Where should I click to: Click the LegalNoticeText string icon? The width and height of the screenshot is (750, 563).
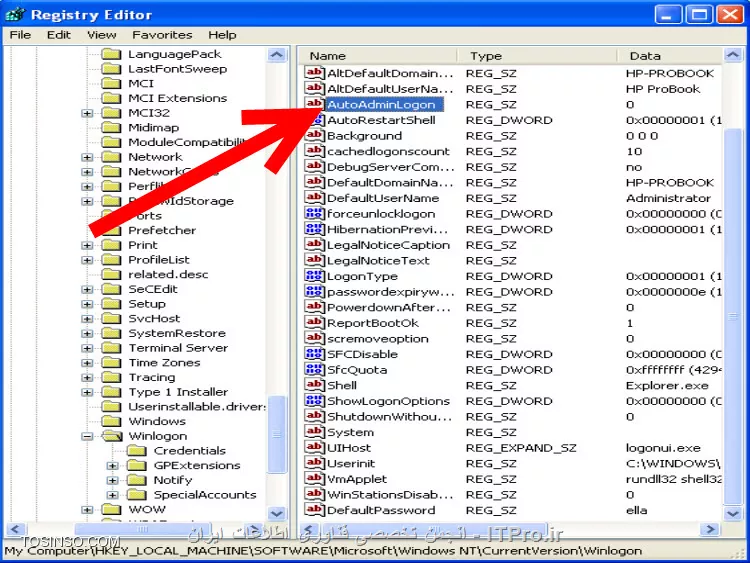pyautogui.click(x=314, y=260)
